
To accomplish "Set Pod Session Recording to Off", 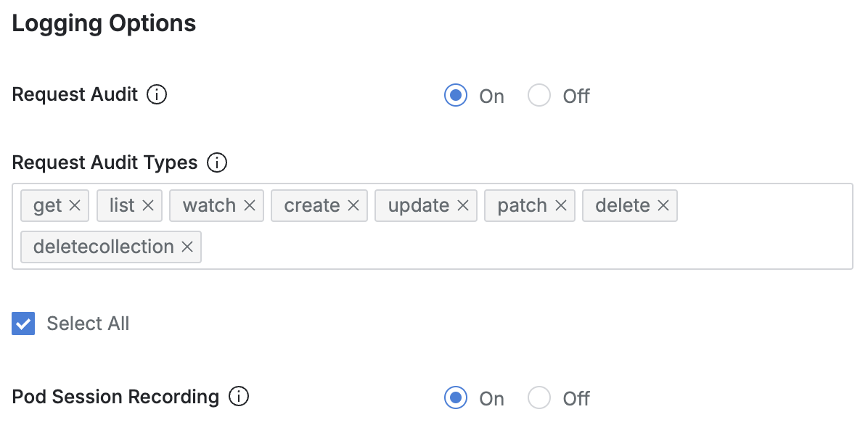I will coord(539,398).
